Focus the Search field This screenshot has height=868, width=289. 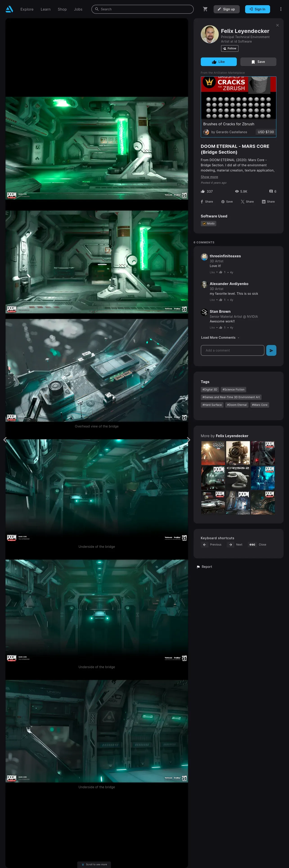(143, 9)
